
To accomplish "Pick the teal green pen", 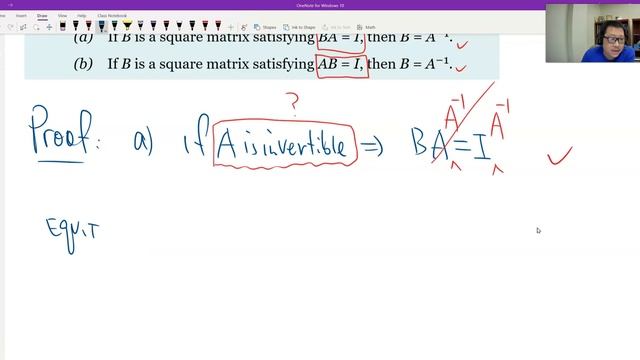I will point(115,27).
